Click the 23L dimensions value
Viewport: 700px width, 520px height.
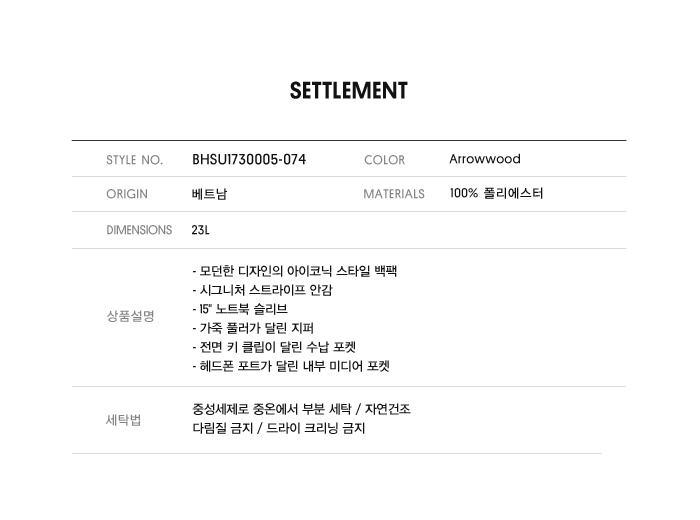(x=201, y=230)
